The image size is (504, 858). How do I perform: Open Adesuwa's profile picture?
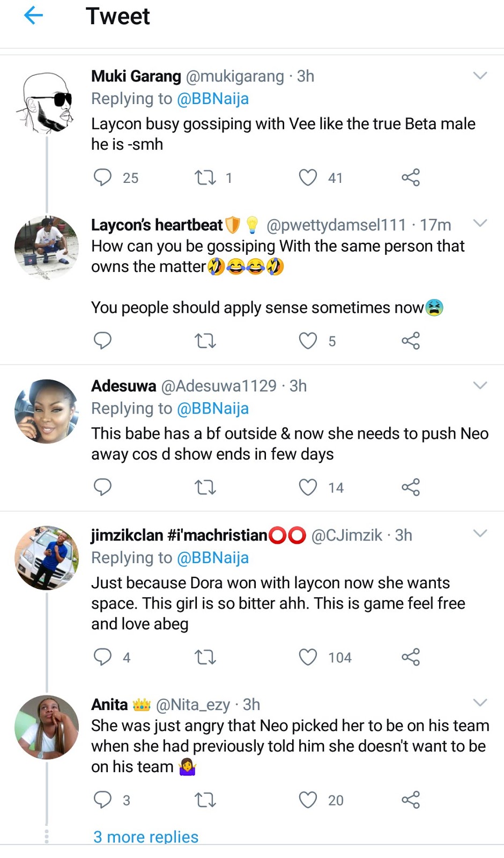coord(47,412)
